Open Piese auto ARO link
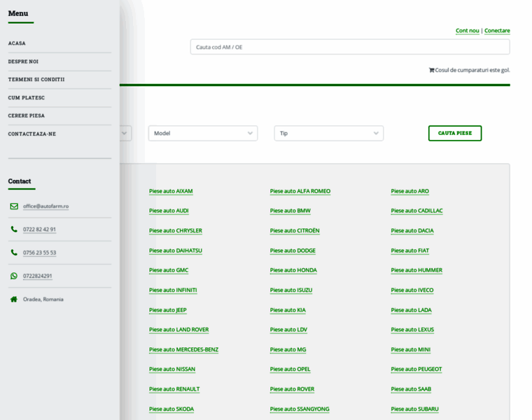 tap(410, 191)
